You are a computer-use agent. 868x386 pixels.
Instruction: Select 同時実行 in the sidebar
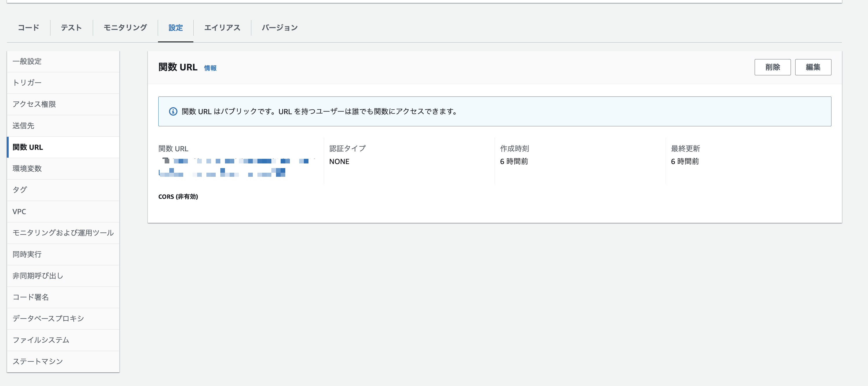tap(27, 254)
